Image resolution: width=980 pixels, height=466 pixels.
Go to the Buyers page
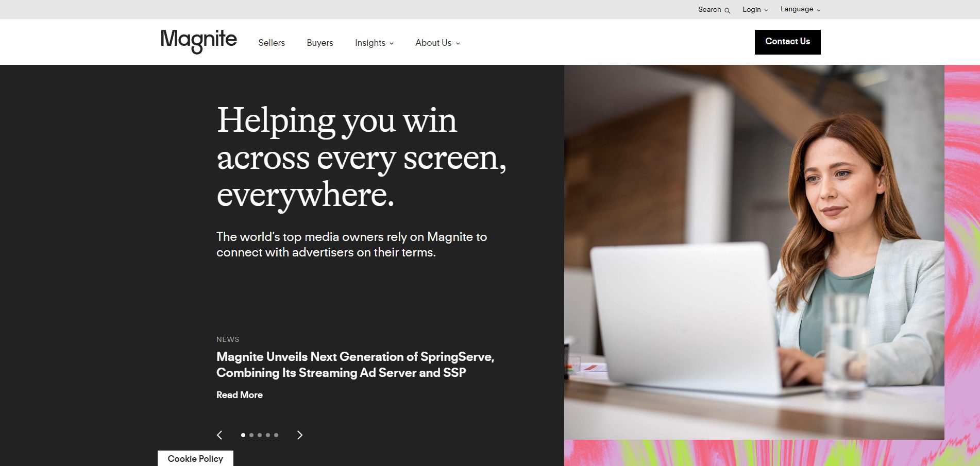click(320, 43)
